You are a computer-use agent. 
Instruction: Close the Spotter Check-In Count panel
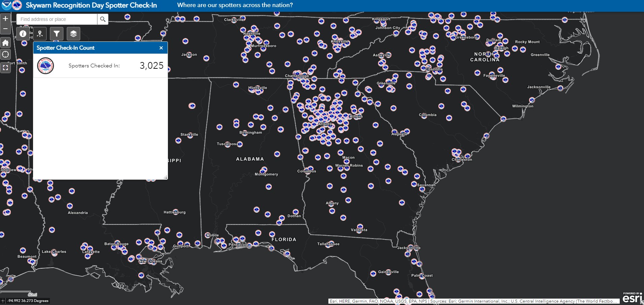click(x=161, y=48)
